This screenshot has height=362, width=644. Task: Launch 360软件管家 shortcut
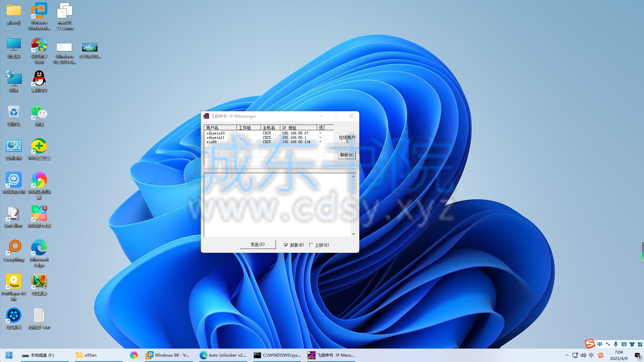[x=39, y=217]
